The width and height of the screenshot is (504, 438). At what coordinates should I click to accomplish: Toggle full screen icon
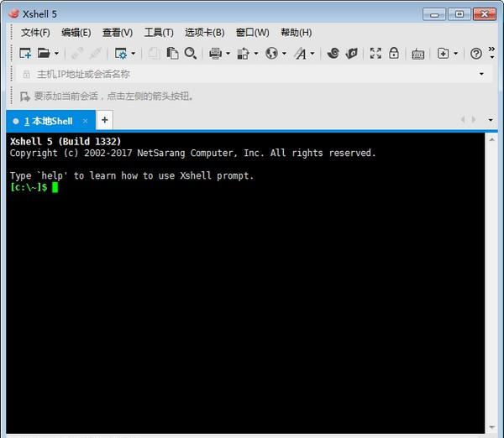[375, 54]
